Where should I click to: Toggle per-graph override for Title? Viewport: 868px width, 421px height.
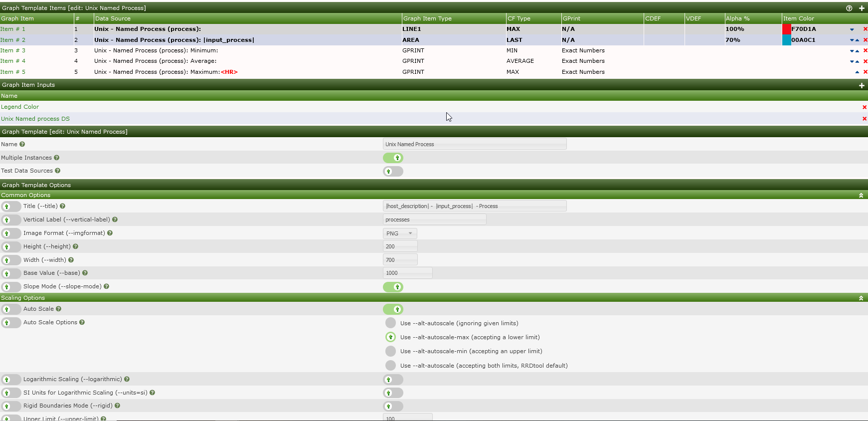11,207
